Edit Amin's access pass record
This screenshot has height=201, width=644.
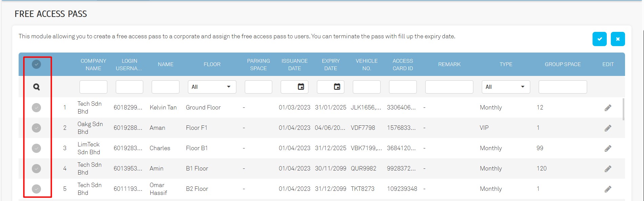[x=608, y=169]
